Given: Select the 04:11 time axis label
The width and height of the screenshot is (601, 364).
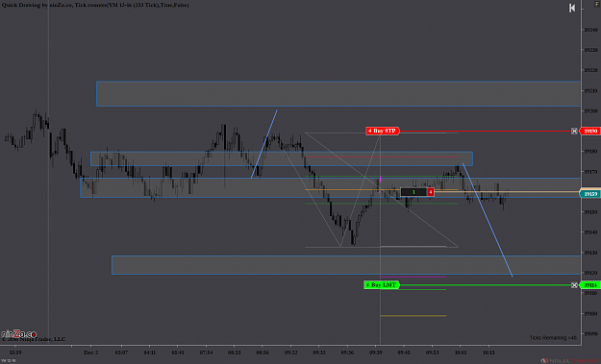Looking at the screenshot, I should (149, 352).
